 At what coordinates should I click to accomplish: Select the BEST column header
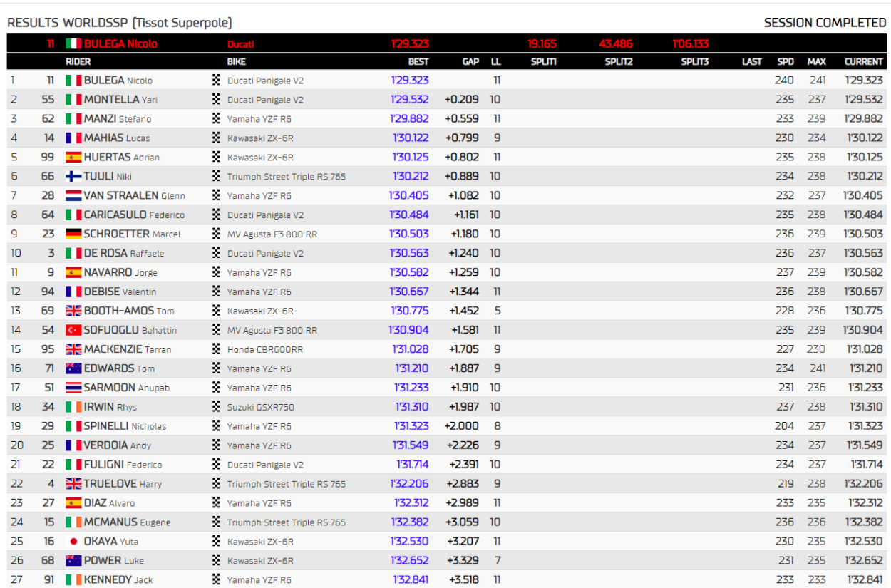coord(418,62)
